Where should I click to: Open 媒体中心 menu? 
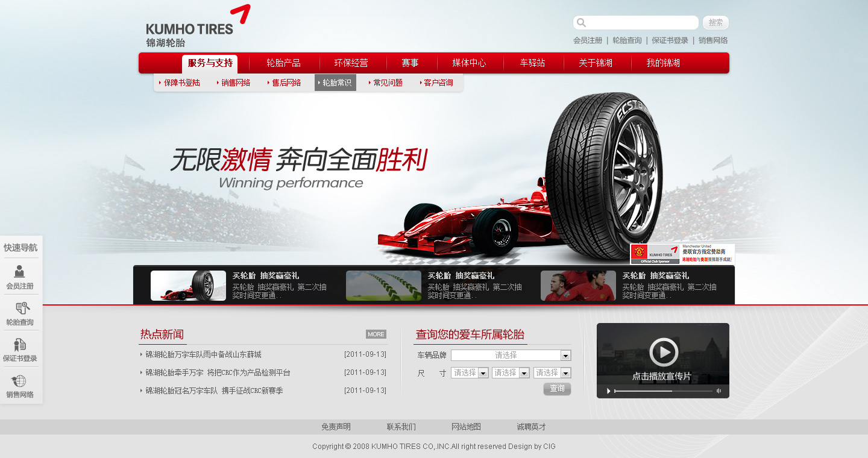(x=469, y=63)
